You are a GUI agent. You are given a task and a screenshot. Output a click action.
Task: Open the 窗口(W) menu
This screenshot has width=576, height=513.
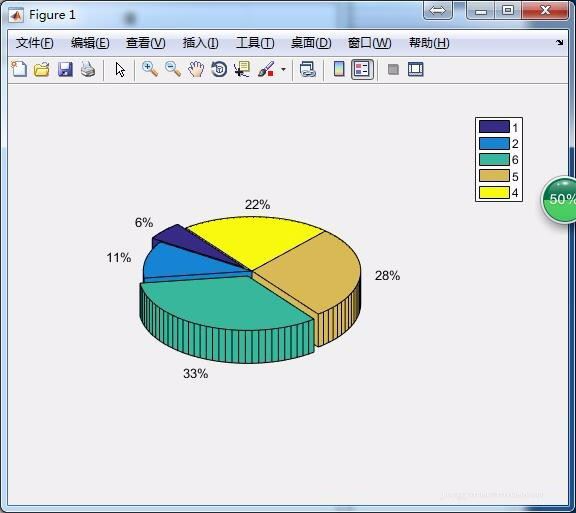[370, 43]
